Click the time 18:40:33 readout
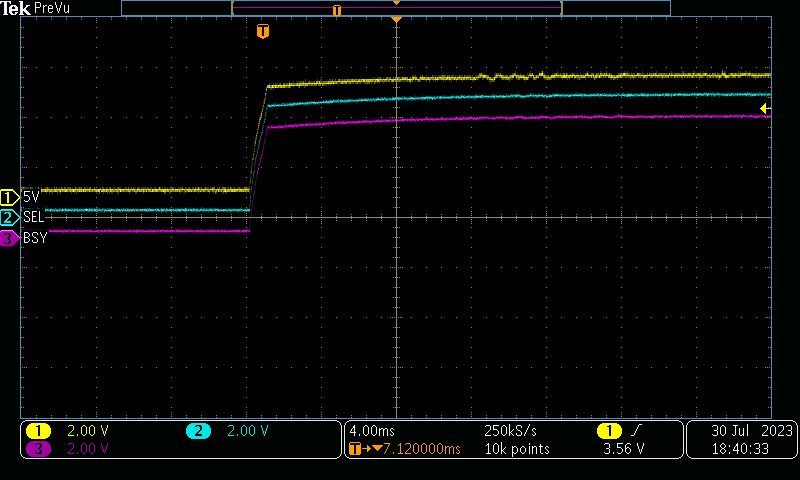The height and width of the screenshot is (480, 800). (x=740, y=449)
